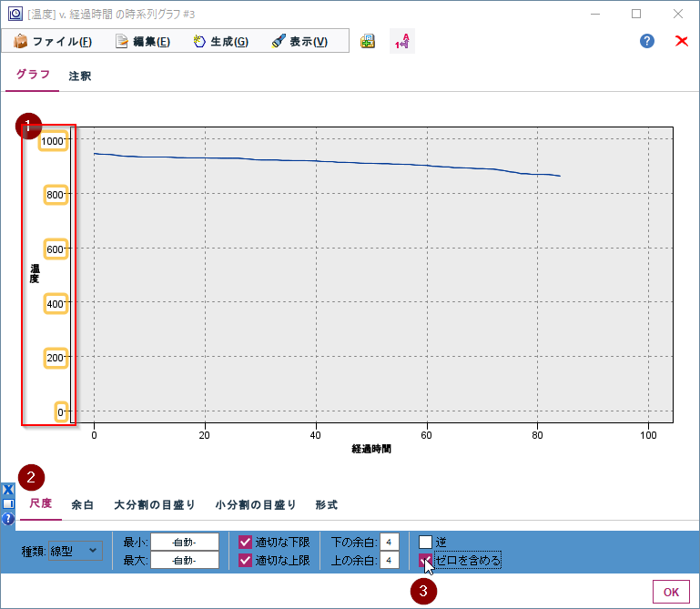Select the 0 label on the Y axis
700x609 pixels.
point(61,412)
